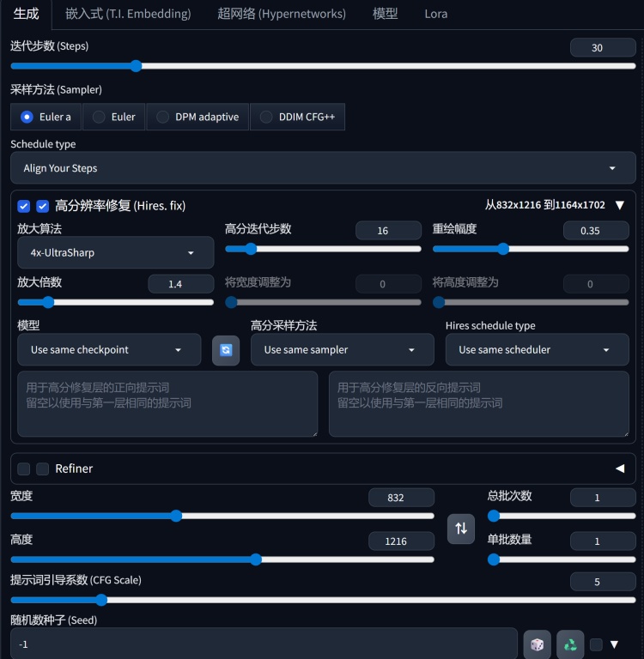Viewport: 644px width, 659px height.
Task: Adjust the CFG Scale slider
Action: coord(323,600)
